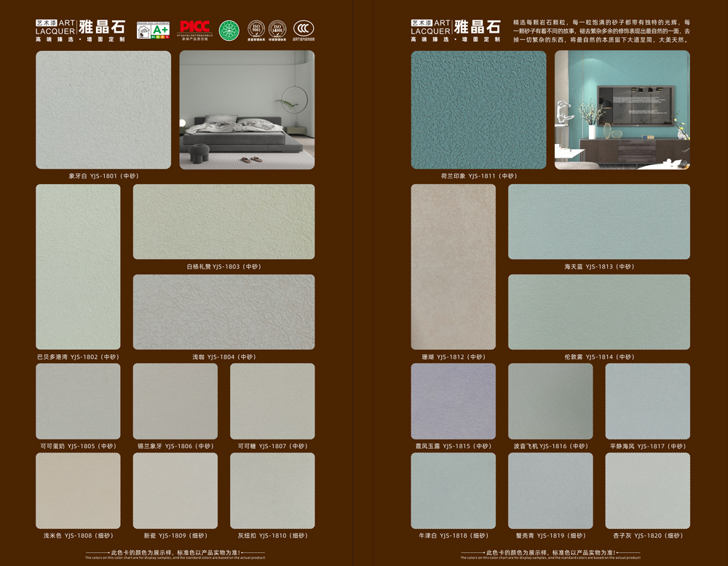Click the ISO 9001 certification seal
The height and width of the screenshot is (566, 728).
(256, 31)
